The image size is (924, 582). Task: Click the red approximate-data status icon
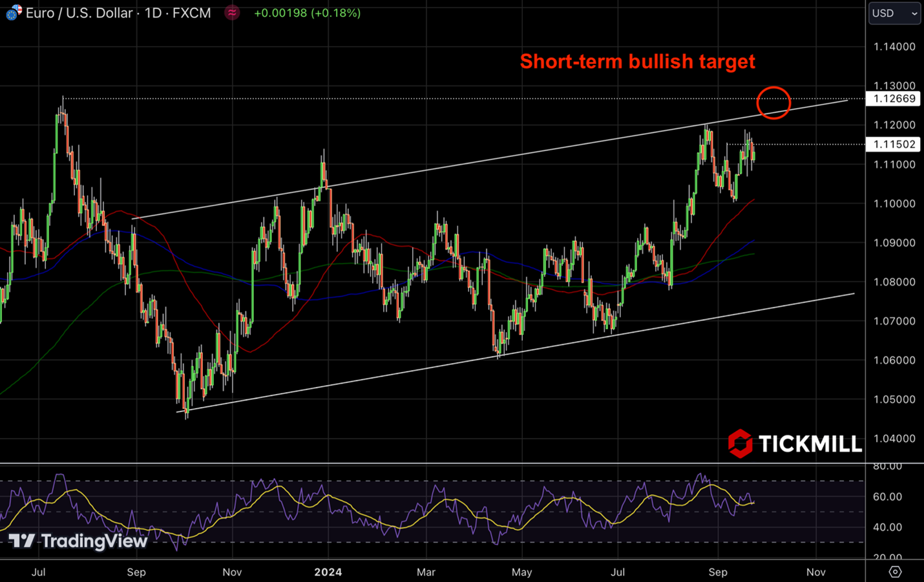click(232, 12)
